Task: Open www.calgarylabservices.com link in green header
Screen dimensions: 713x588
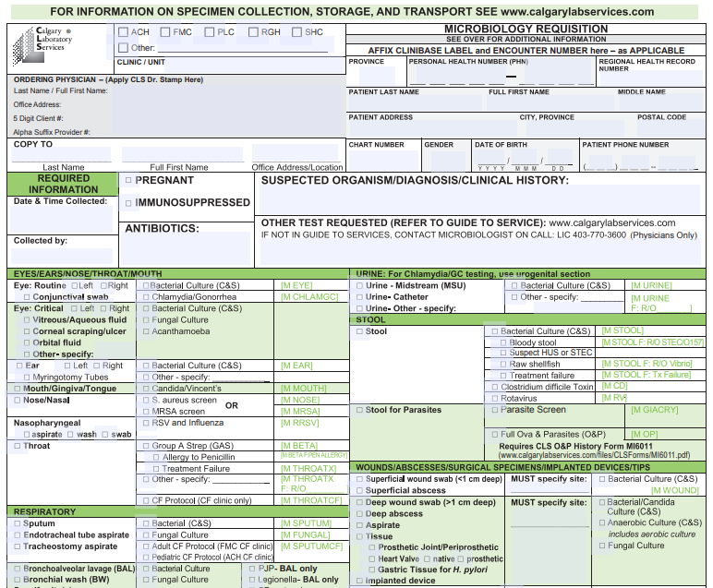Action: pyautogui.click(x=577, y=12)
